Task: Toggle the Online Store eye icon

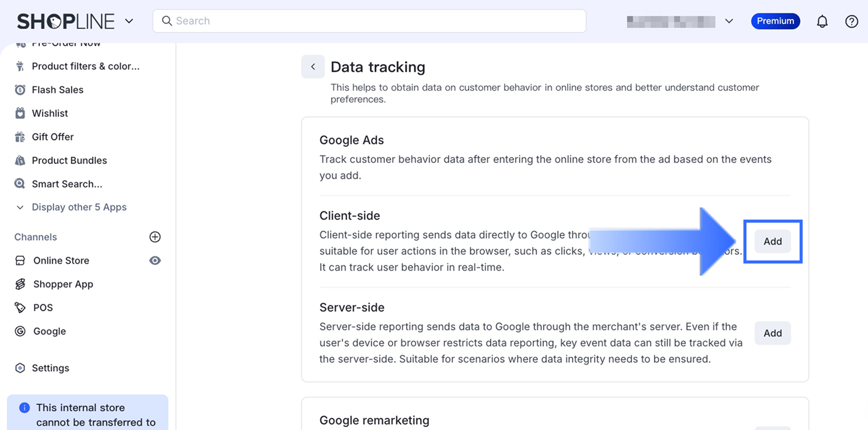Action: (155, 260)
